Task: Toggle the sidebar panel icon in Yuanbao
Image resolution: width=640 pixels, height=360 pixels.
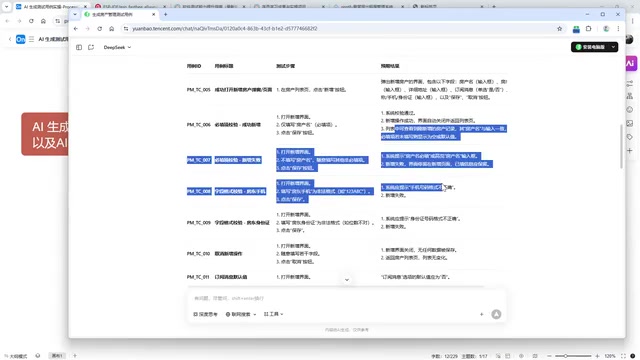Action: 79,47
